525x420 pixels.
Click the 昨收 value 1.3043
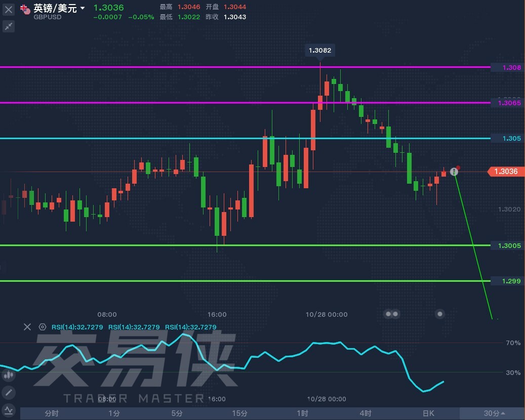(x=235, y=17)
